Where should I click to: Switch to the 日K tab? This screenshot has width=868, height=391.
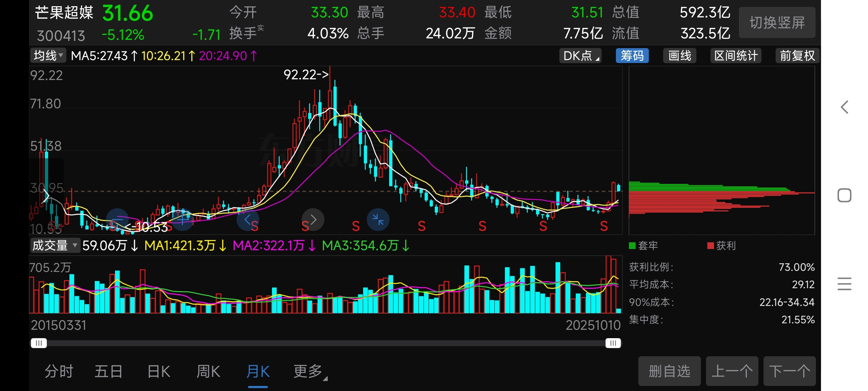pos(158,371)
